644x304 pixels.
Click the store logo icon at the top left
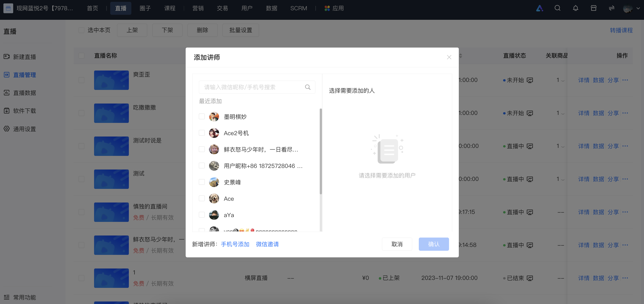click(8, 8)
